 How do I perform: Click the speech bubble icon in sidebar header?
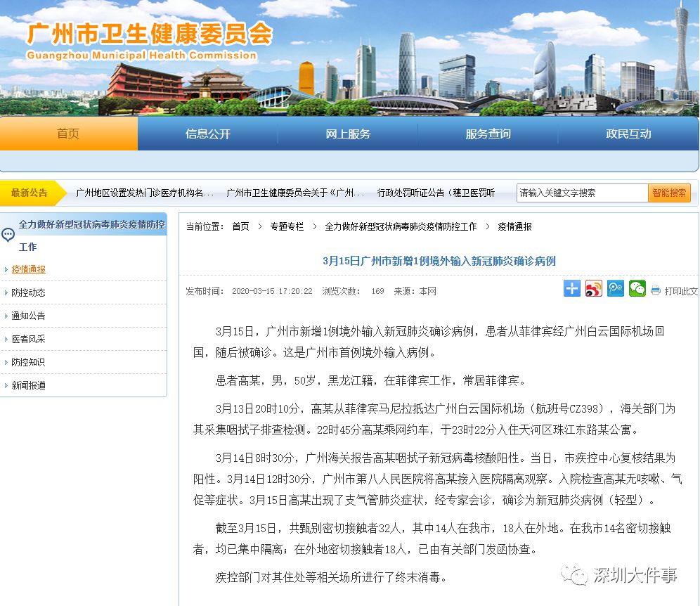click(x=8, y=235)
